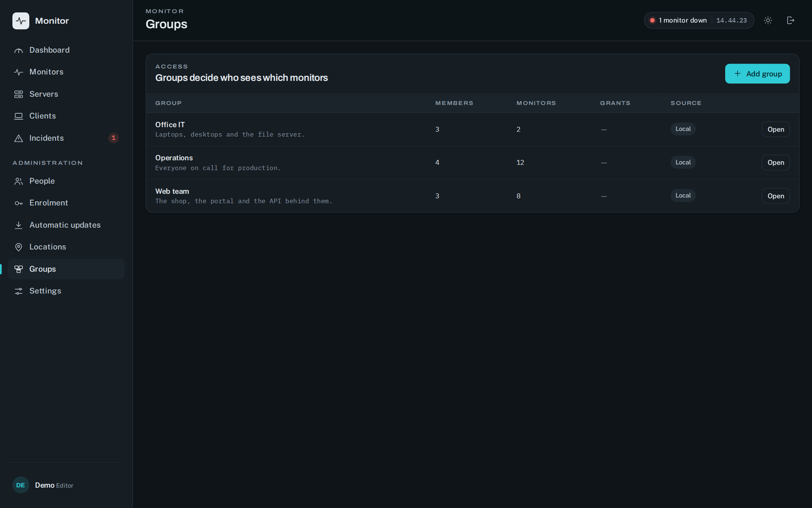
Task: Click the Incidents red badge count
Action: tap(114, 138)
